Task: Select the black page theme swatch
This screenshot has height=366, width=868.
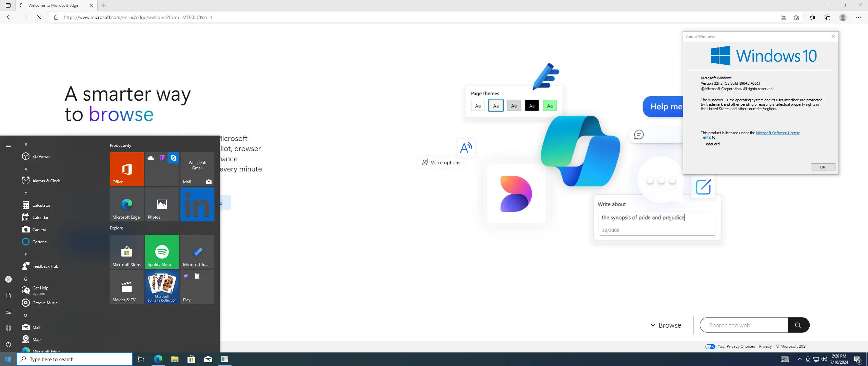Action: [532, 106]
